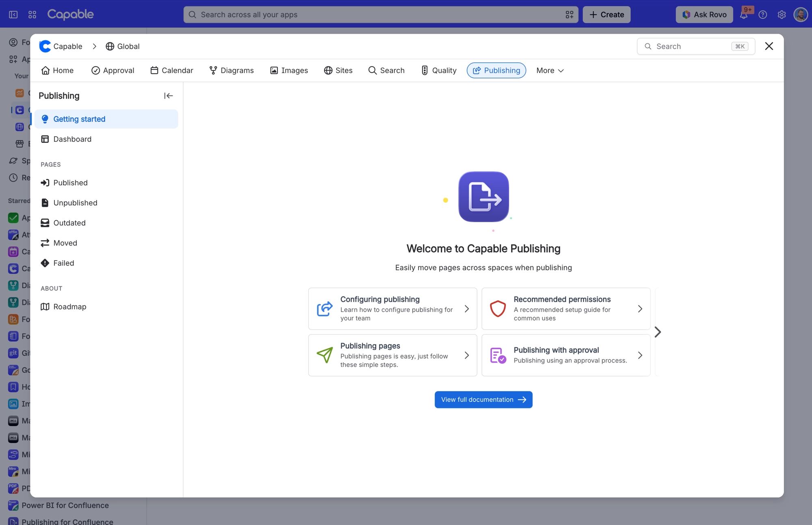Switch to the Sites tab
The width and height of the screenshot is (812, 525).
point(338,71)
